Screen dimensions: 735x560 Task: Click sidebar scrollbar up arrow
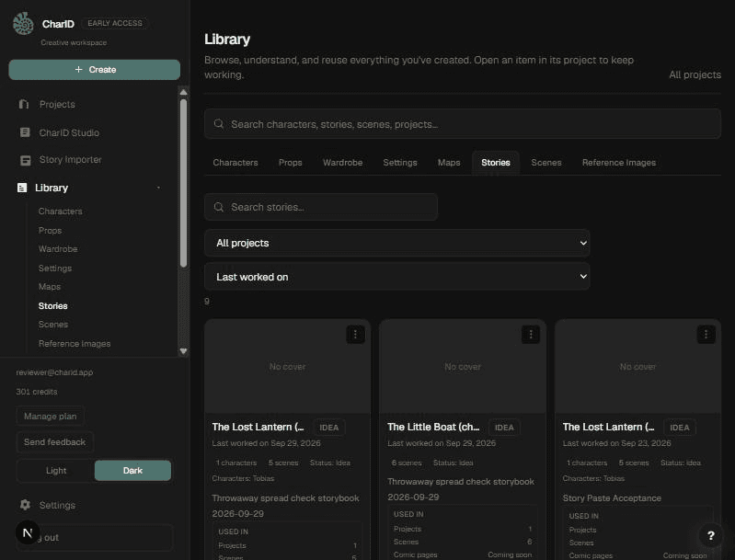(x=183, y=92)
